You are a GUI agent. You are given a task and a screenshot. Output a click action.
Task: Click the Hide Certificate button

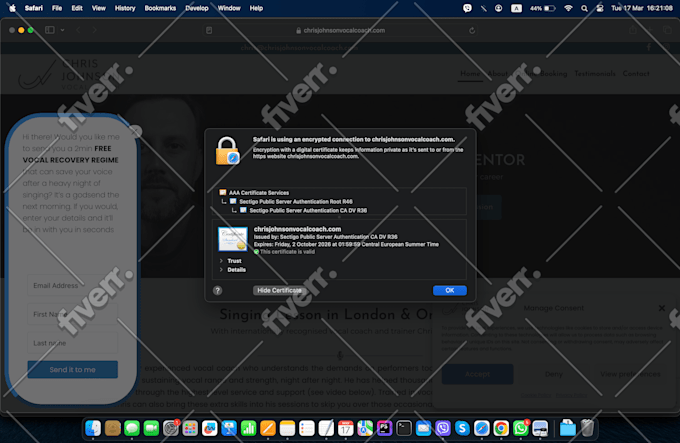point(279,290)
